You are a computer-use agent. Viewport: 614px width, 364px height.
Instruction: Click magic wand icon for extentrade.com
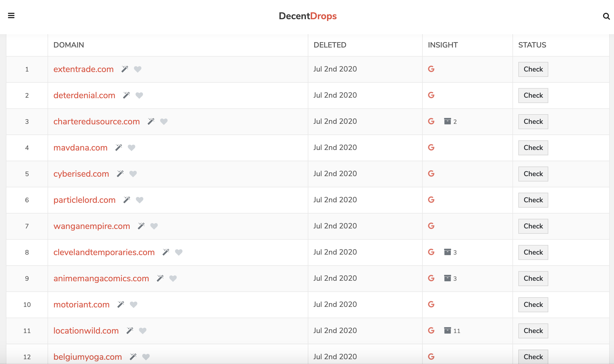tap(125, 69)
